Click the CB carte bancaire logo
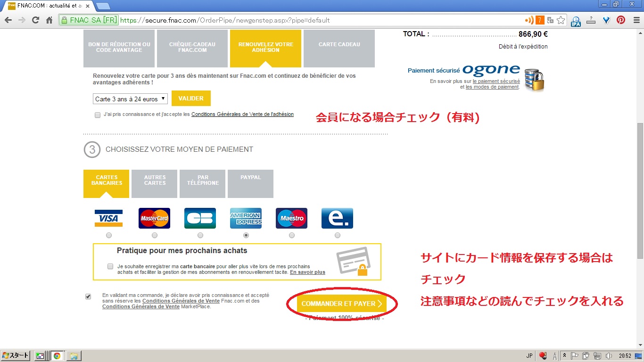 (200, 218)
